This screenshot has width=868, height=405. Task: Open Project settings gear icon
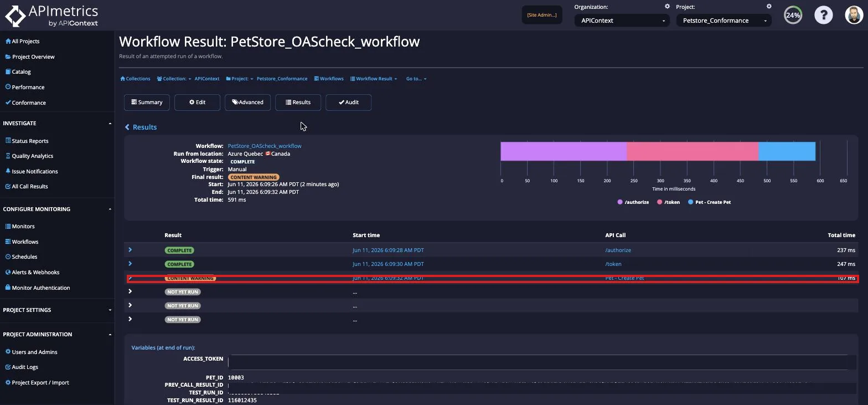(769, 7)
